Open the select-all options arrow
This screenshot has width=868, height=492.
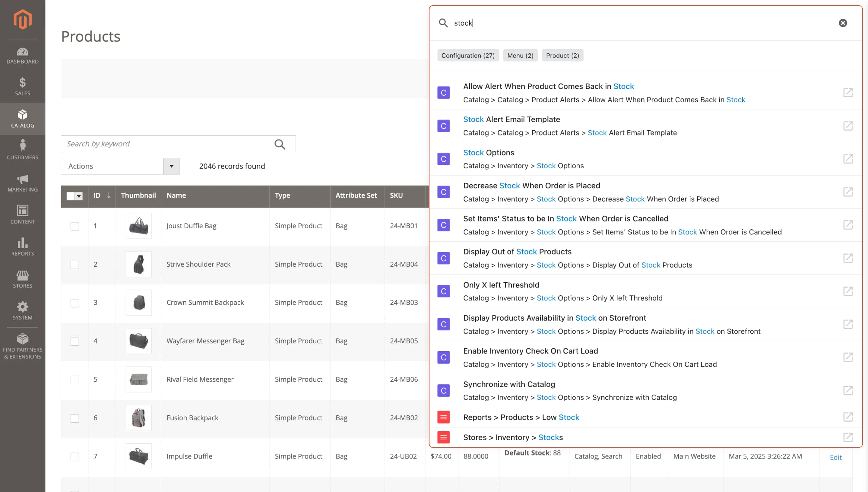[79, 196]
